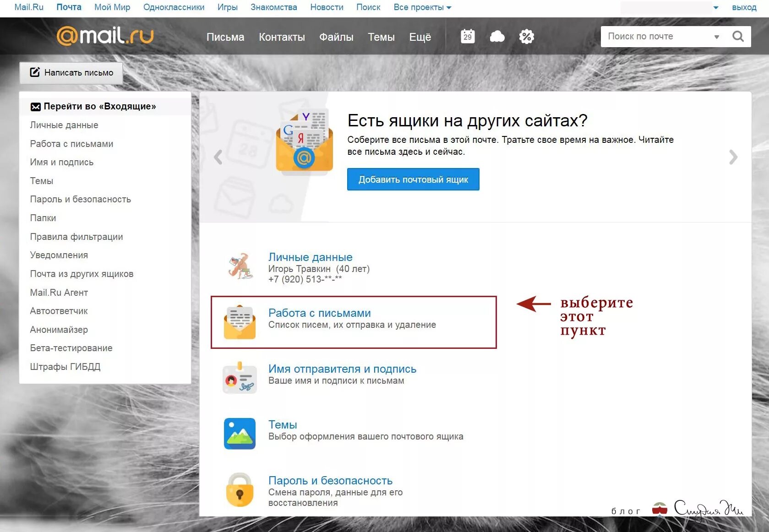Screen dimensions: 769x532
Task: Open Работа с письмами heading link
Action: coord(319,313)
